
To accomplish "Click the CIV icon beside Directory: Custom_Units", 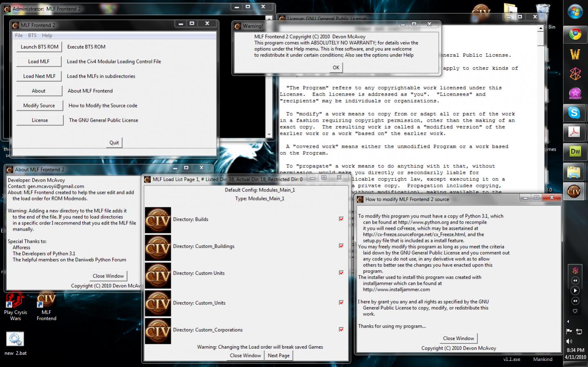I will (x=158, y=303).
